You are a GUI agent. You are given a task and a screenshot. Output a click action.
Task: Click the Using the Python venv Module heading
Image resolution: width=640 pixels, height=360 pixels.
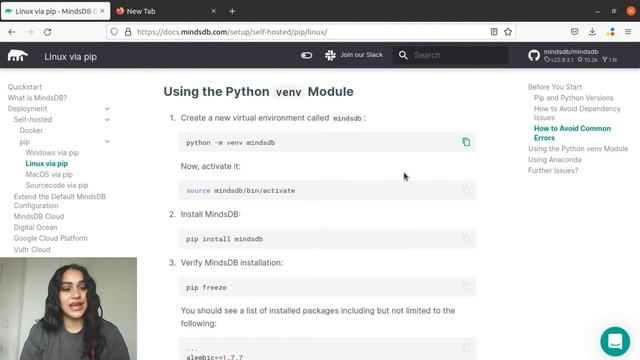click(258, 91)
